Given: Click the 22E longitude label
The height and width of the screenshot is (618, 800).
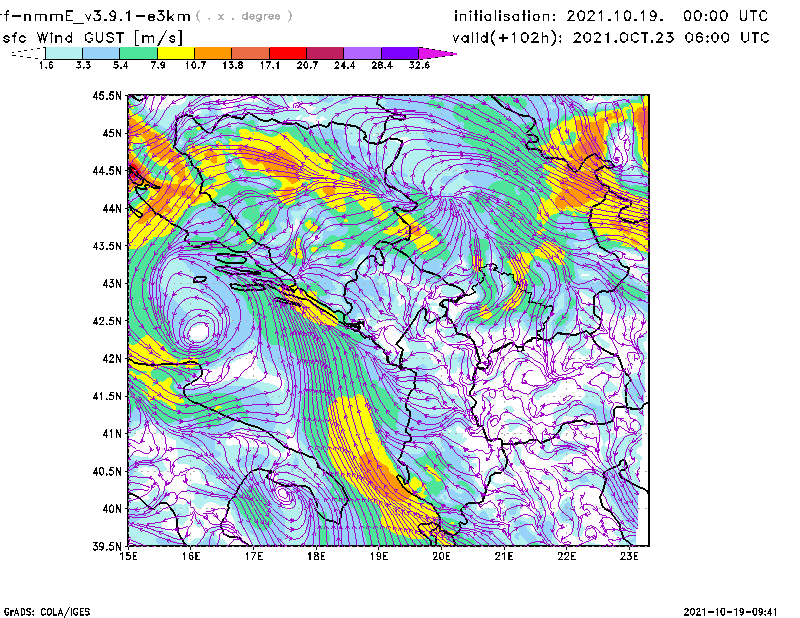Looking at the screenshot, I should [x=566, y=556].
